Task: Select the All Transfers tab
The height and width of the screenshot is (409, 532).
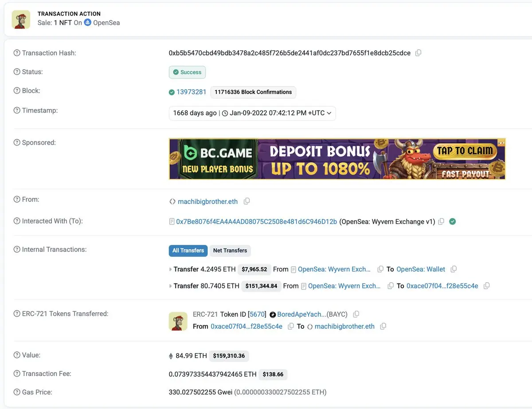Action: [x=188, y=251]
